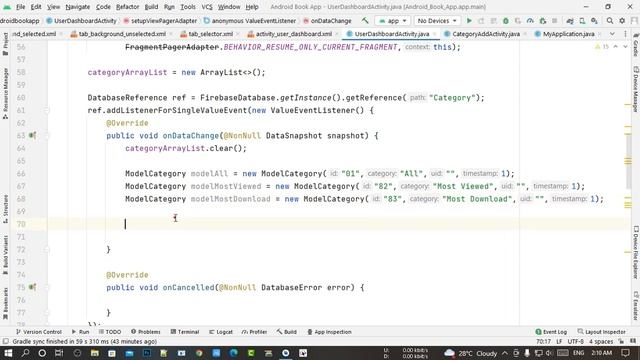The width and height of the screenshot is (640, 360).
Task: Click the 70:17 line column indicator
Action: 543,342
